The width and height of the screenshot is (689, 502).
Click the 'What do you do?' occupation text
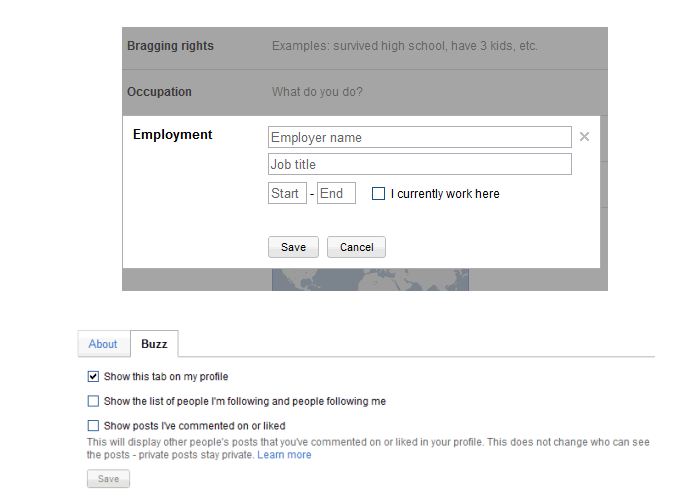pyautogui.click(x=317, y=92)
